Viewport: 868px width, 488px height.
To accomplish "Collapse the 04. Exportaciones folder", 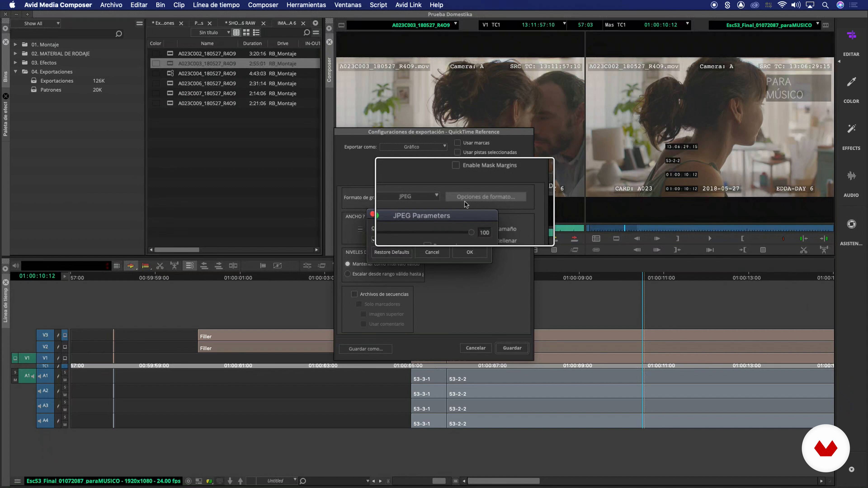I will (x=15, y=72).
